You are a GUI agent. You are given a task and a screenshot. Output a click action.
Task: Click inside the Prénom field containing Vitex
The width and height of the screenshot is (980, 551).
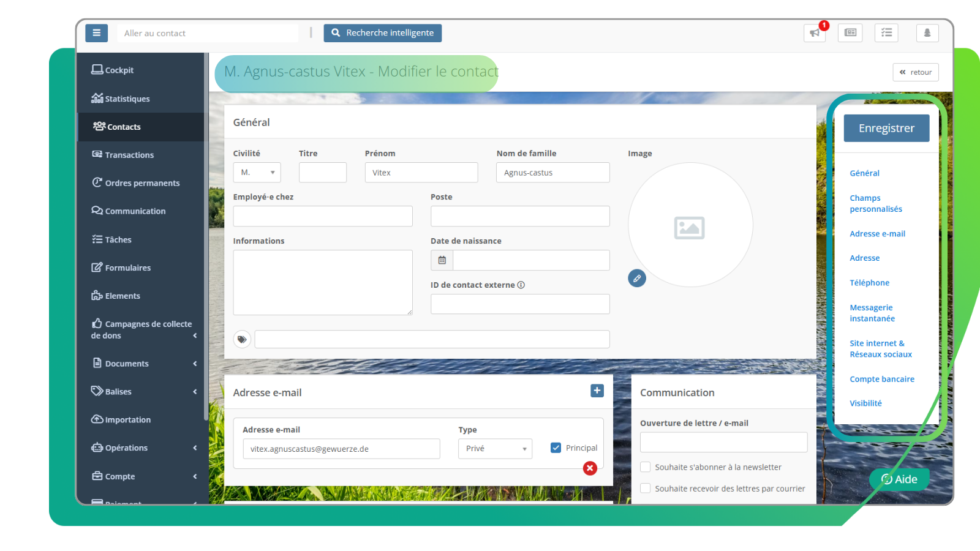click(421, 172)
